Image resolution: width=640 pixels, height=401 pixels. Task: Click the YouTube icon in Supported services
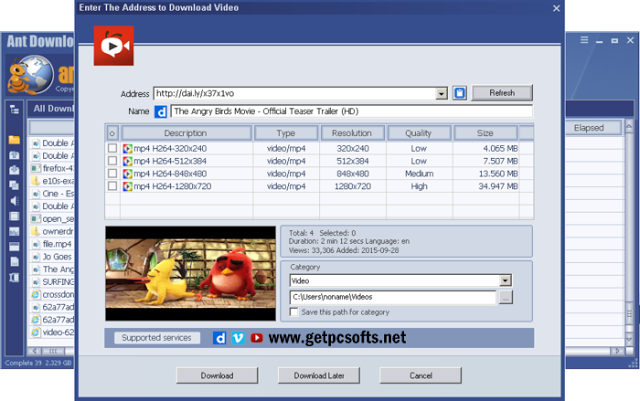[x=257, y=338]
